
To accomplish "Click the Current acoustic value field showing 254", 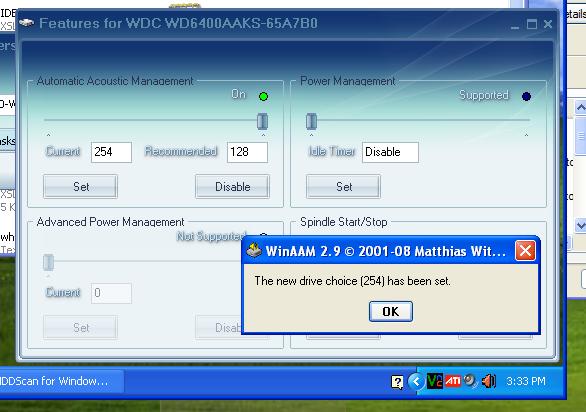I will (x=111, y=152).
